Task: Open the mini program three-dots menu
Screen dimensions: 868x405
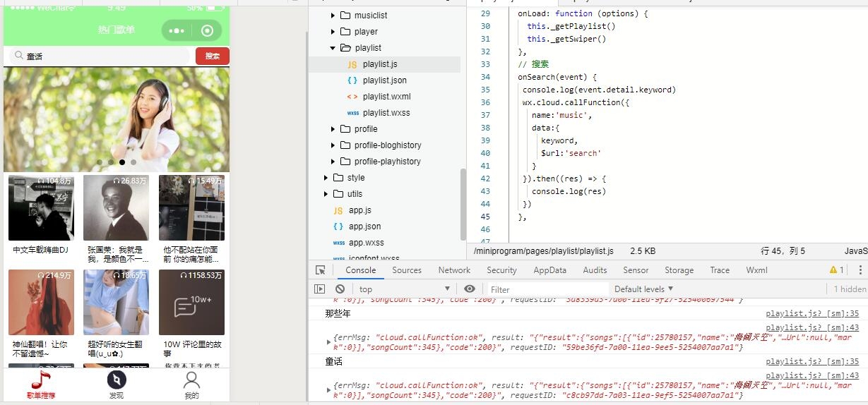Action: coord(177,31)
